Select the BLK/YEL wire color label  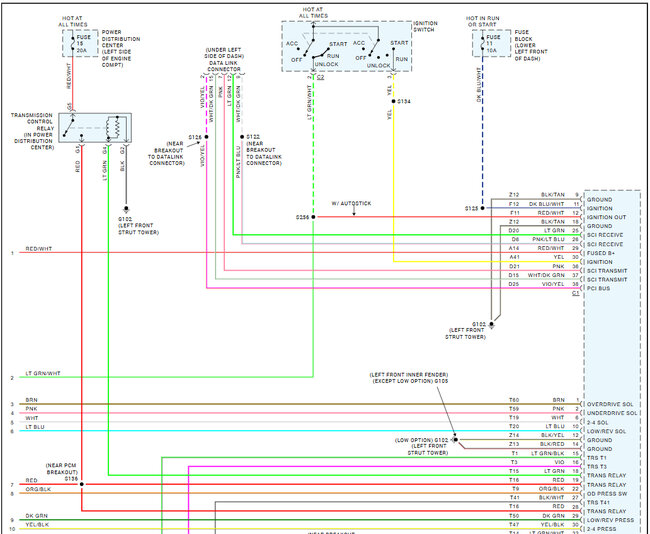(x=553, y=435)
